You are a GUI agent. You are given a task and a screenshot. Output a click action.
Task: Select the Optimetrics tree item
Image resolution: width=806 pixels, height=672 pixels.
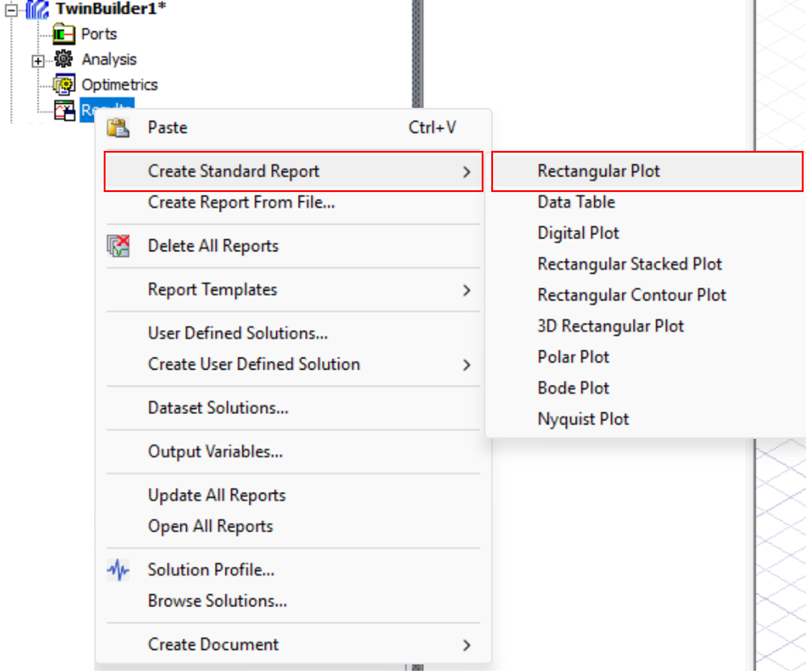119,85
